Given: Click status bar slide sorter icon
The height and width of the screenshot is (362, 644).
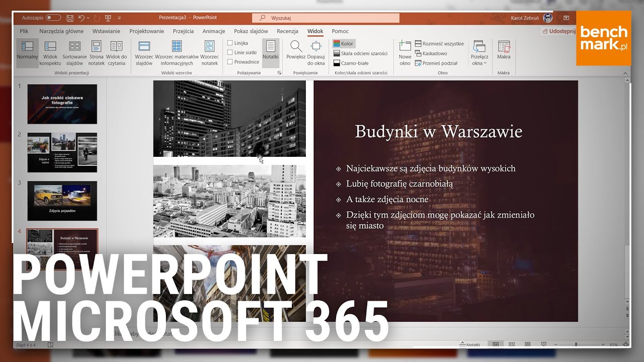Looking at the screenshot, I should (x=512, y=345).
